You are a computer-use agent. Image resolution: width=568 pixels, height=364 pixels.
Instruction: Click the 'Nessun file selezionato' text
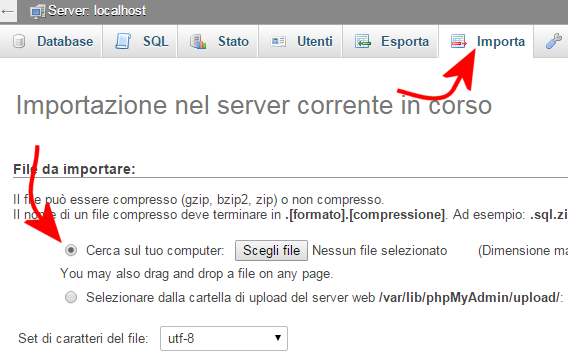380,250
